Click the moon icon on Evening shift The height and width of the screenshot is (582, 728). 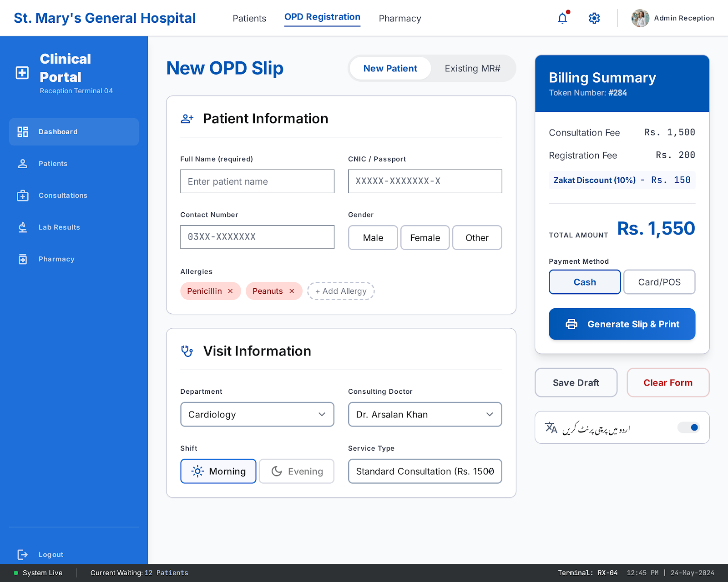pyautogui.click(x=277, y=471)
